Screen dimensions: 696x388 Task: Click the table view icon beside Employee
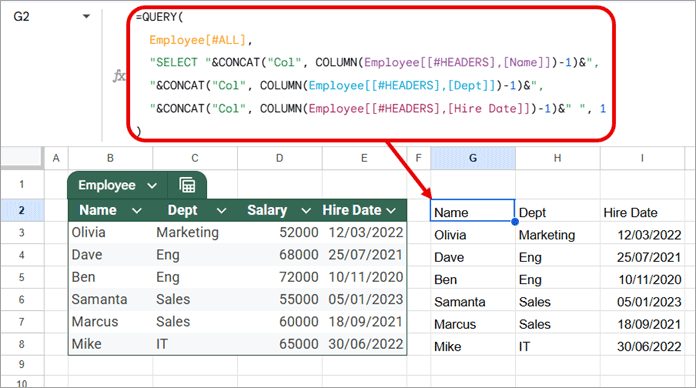[187, 185]
